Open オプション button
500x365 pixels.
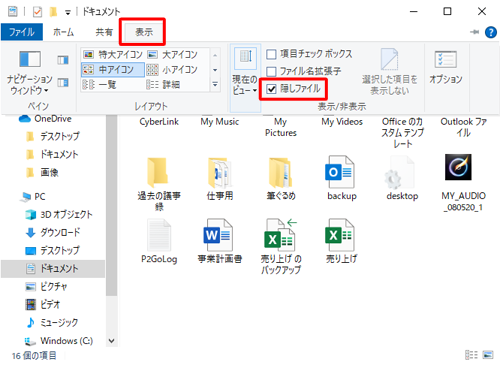446,67
